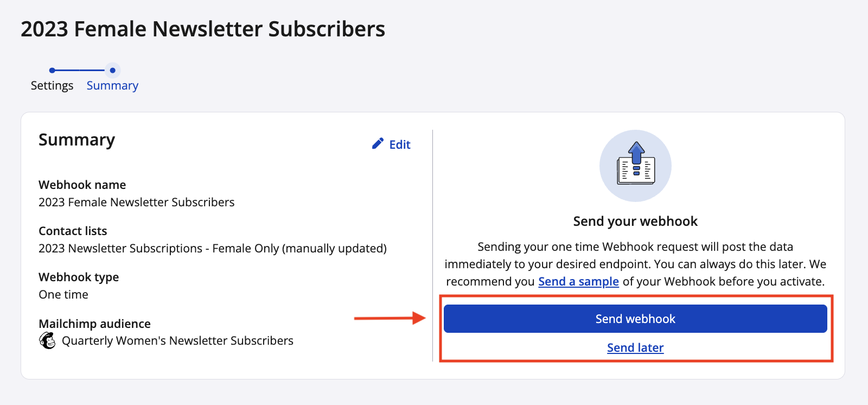Click the Edit text link
Viewport: 868px width, 405px height.
[400, 144]
